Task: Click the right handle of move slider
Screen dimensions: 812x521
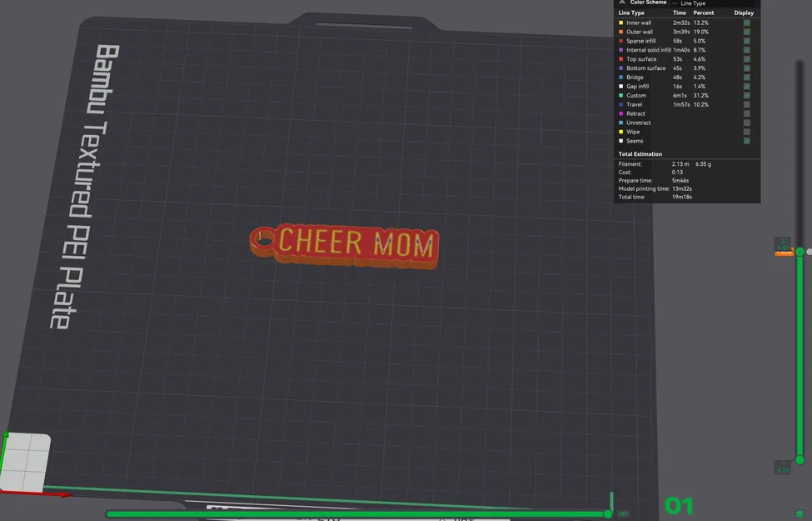Action: 608,513
